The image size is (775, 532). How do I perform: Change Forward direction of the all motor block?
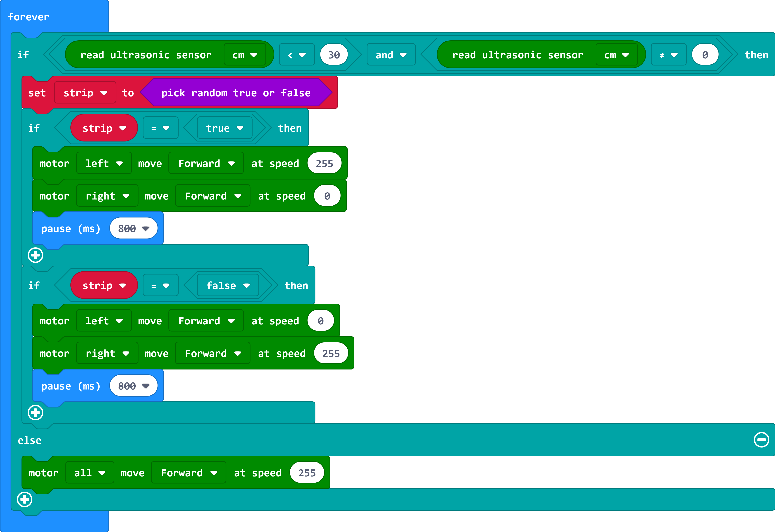click(189, 473)
